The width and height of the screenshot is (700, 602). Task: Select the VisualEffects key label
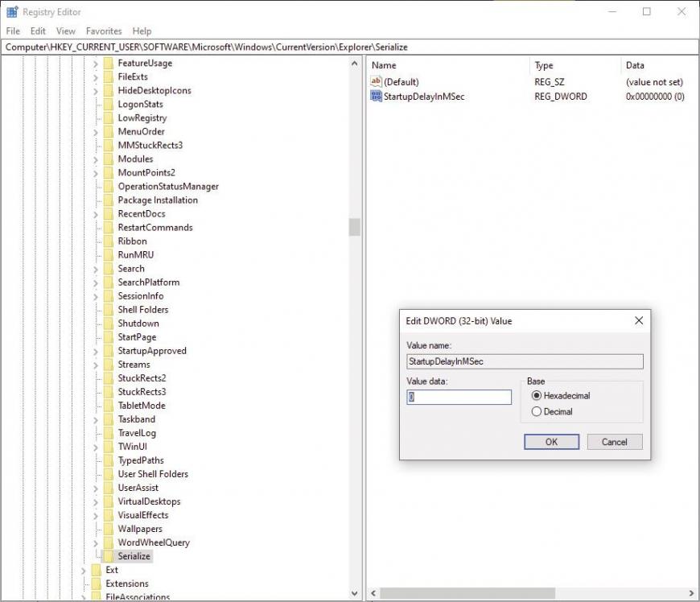coord(143,515)
